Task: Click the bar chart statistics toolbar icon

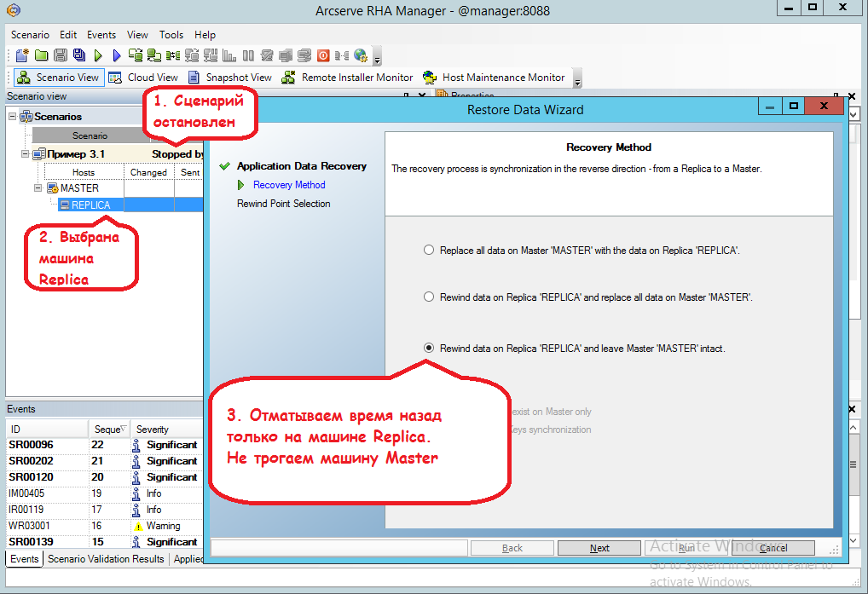Action: coord(229,55)
